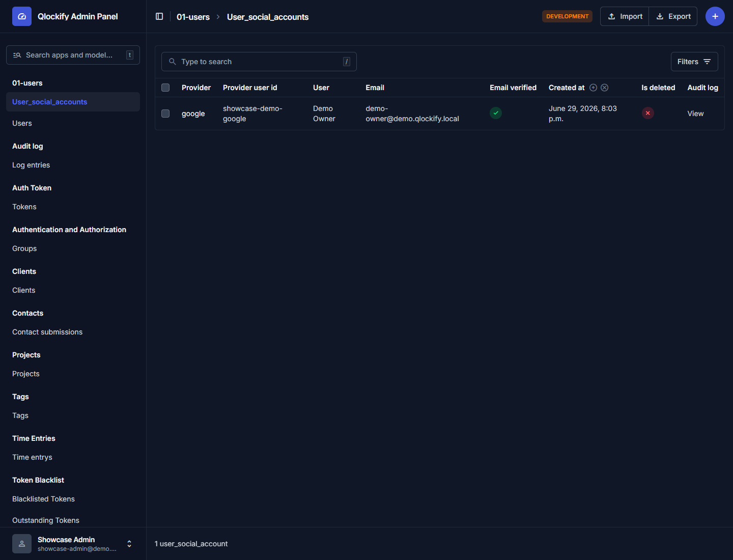Screen dimensions: 733x560
Task: Click the 01-users breadcrumb link
Action: 193,17
